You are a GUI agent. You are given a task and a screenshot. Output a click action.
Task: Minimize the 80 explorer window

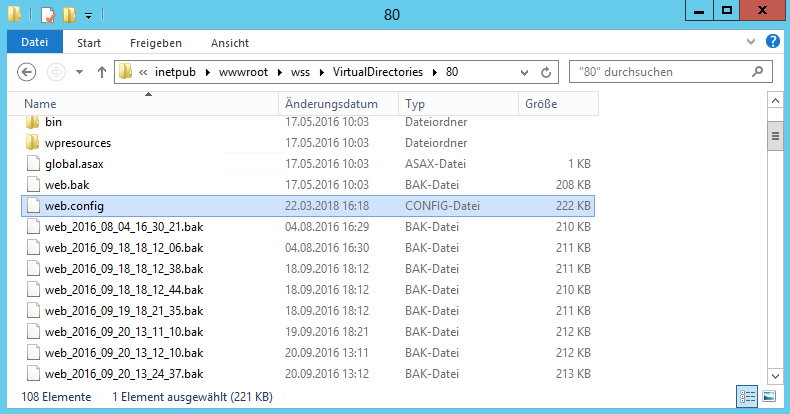click(699, 11)
